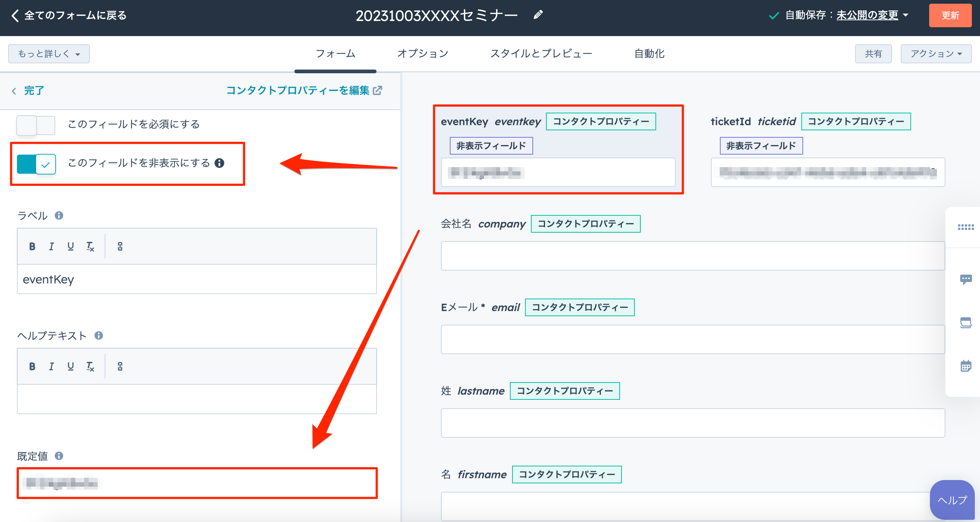This screenshot has width=980, height=522.
Task: Click the ヘルプ button
Action: pyautogui.click(x=952, y=500)
